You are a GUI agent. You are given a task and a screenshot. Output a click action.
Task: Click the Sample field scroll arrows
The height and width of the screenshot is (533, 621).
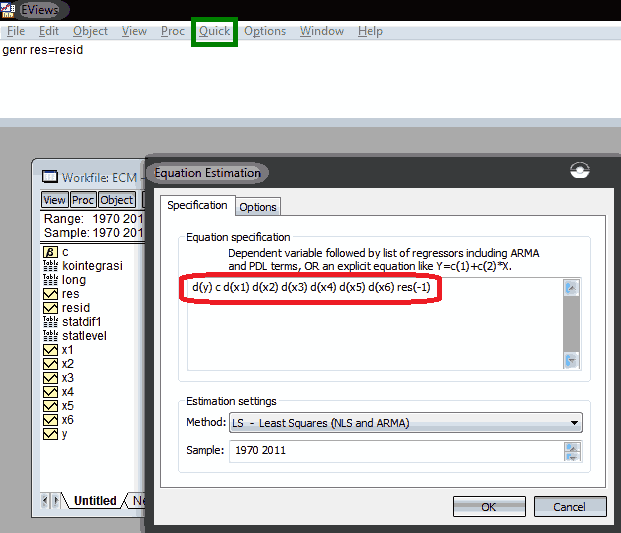573,451
